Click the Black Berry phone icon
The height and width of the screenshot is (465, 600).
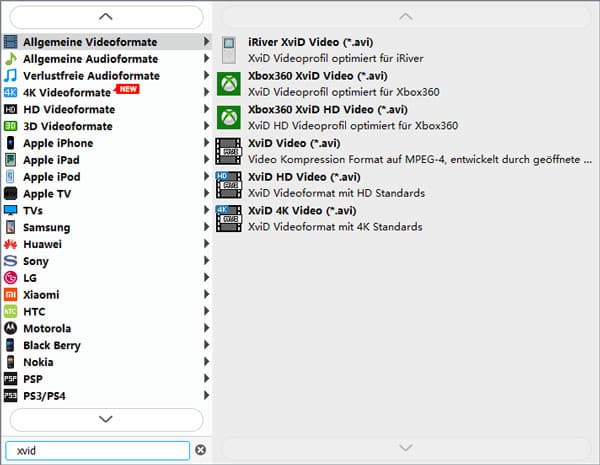(x=10, y=345)
